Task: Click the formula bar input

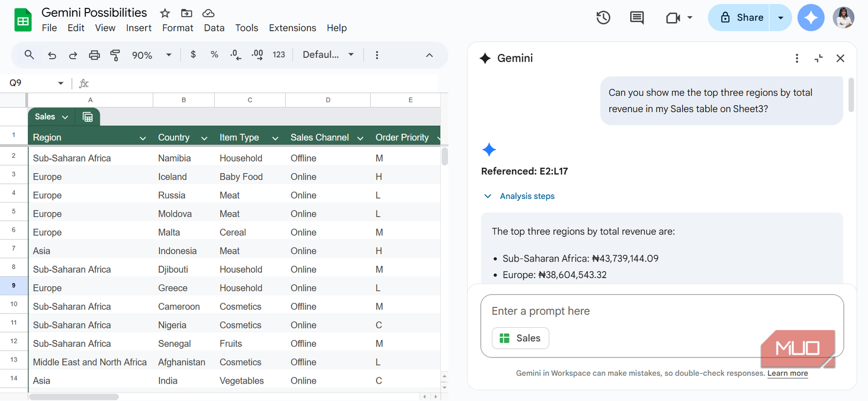Action: (x=266, y=83)
